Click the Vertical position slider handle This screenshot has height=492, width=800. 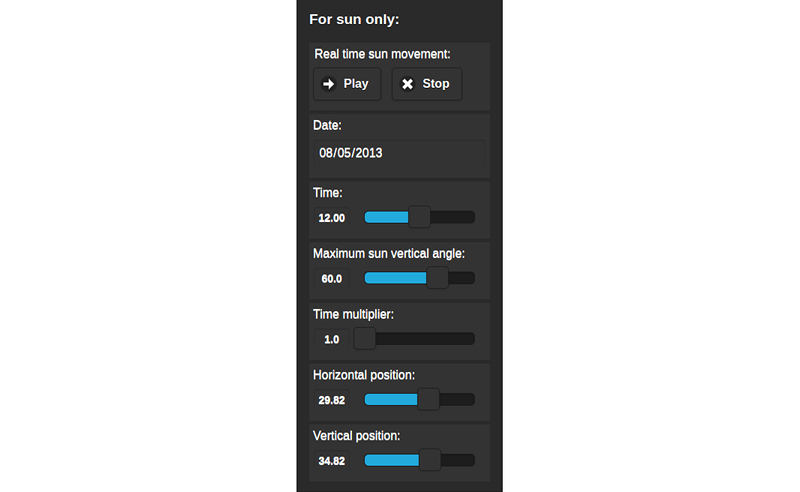[430, 460]
